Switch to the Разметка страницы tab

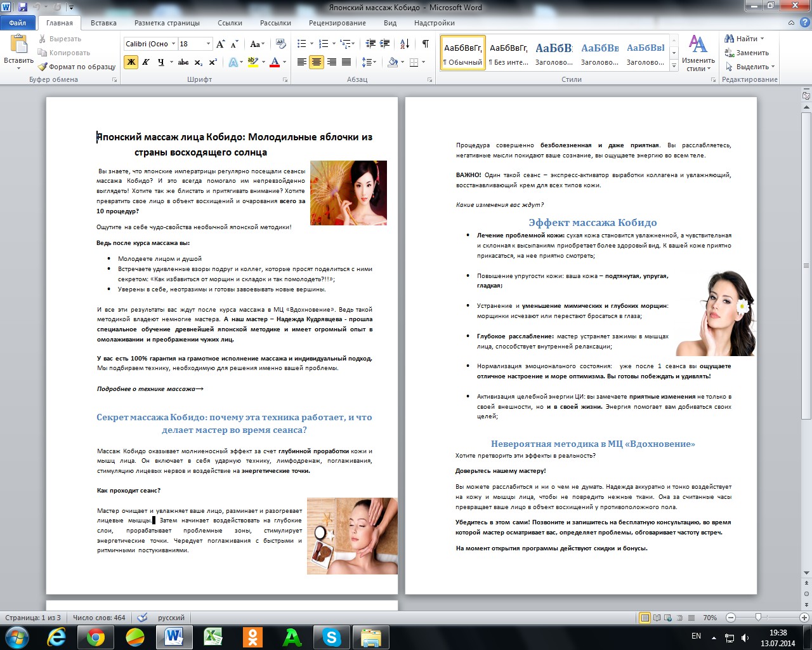pyautogui.click(x=167, y=23)
